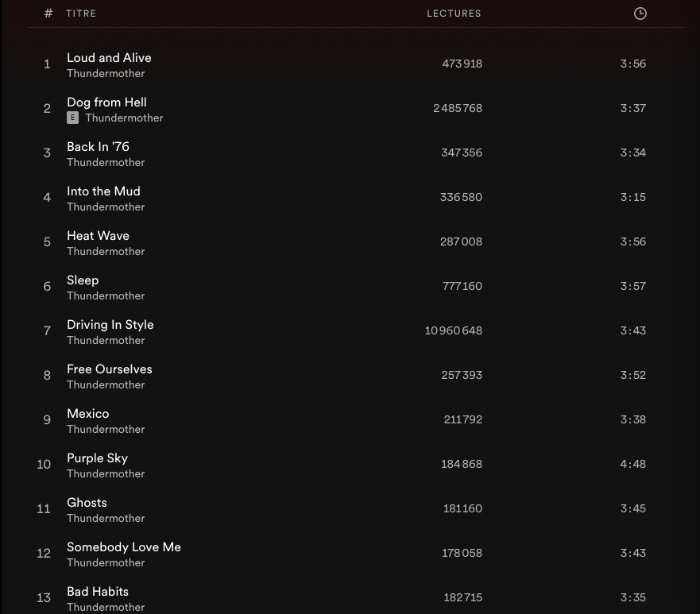Image resolution: width=700 pixels, height=614 pixels.
Task: Click the clock duration column icon
Action: [640, 14]
